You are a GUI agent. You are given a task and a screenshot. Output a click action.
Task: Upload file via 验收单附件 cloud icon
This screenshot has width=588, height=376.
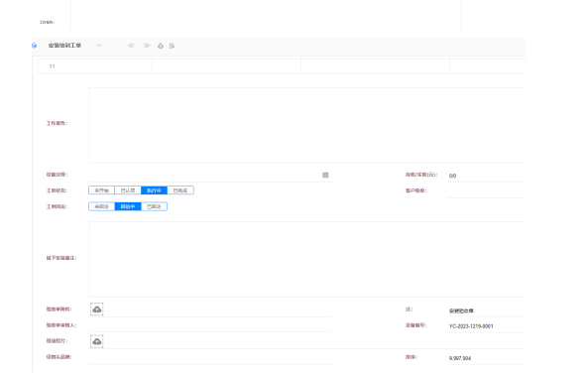pyautogui.click(x=97, y=310)
